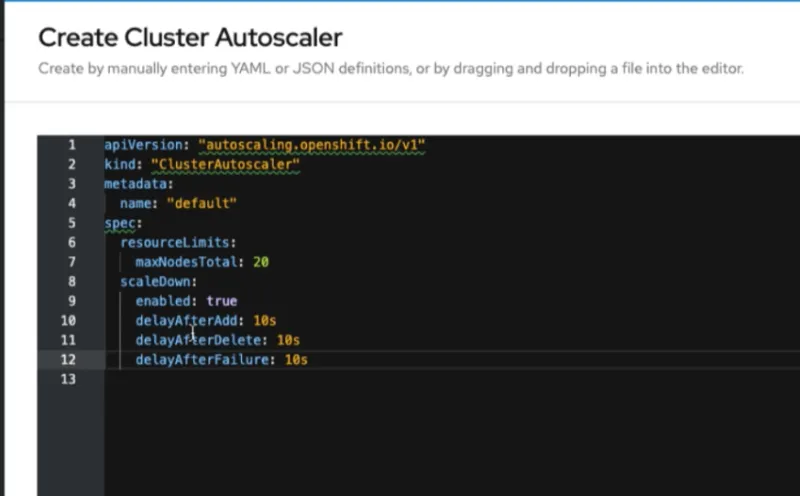
Task: Click the 'apiVersion' key on line 1
Action: (x=143, y=145)
